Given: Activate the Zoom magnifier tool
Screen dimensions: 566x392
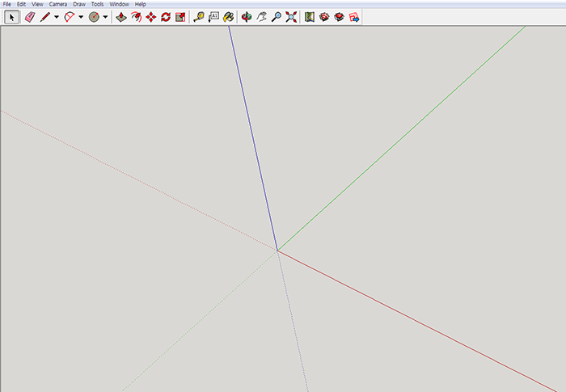Looking at the screenshot, I should pyautogui.click(x=277, y=17).
